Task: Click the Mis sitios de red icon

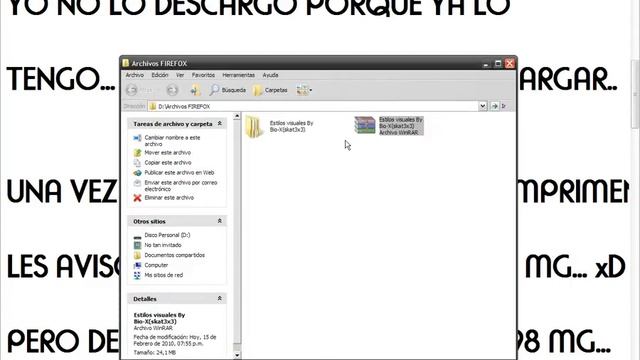Action: [138, 276]
